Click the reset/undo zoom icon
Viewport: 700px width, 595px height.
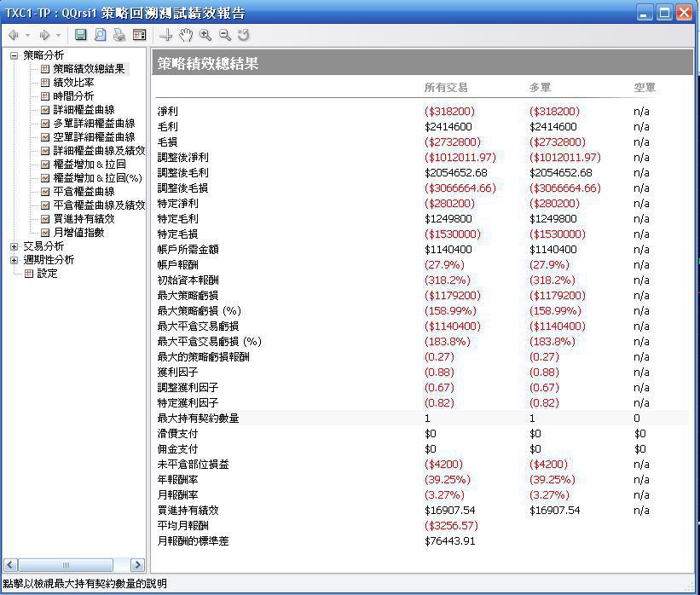pyautogui.click(x=244, y=35)
